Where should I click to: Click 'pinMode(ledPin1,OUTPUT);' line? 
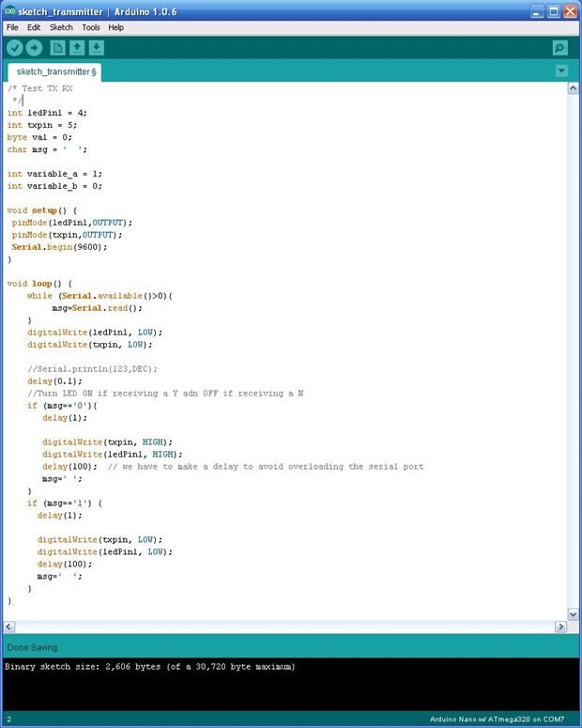[72, 223]
